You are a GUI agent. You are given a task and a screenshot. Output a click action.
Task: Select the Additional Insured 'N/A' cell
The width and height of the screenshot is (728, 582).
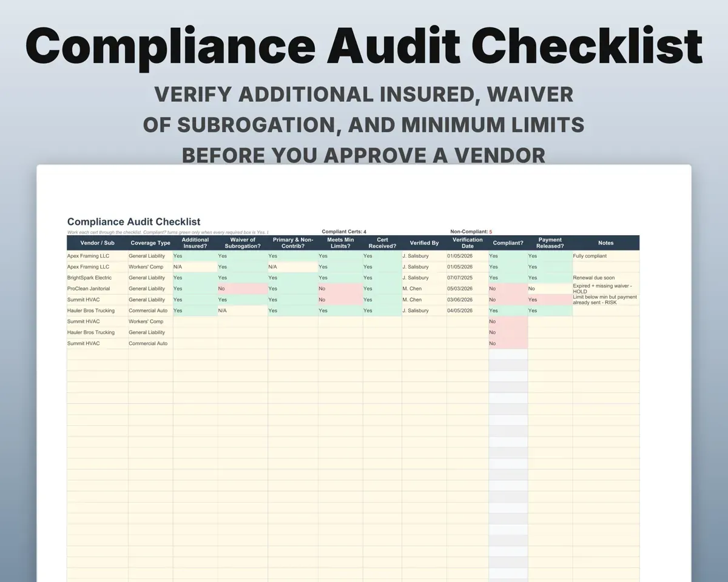click(x=195, y=267)
